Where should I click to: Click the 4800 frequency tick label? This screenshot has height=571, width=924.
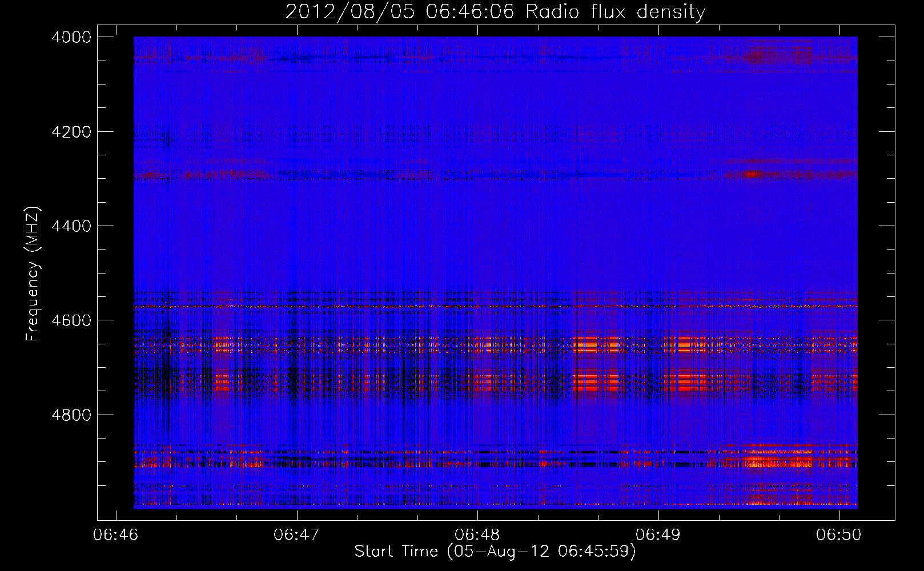(x=71, y=415)
